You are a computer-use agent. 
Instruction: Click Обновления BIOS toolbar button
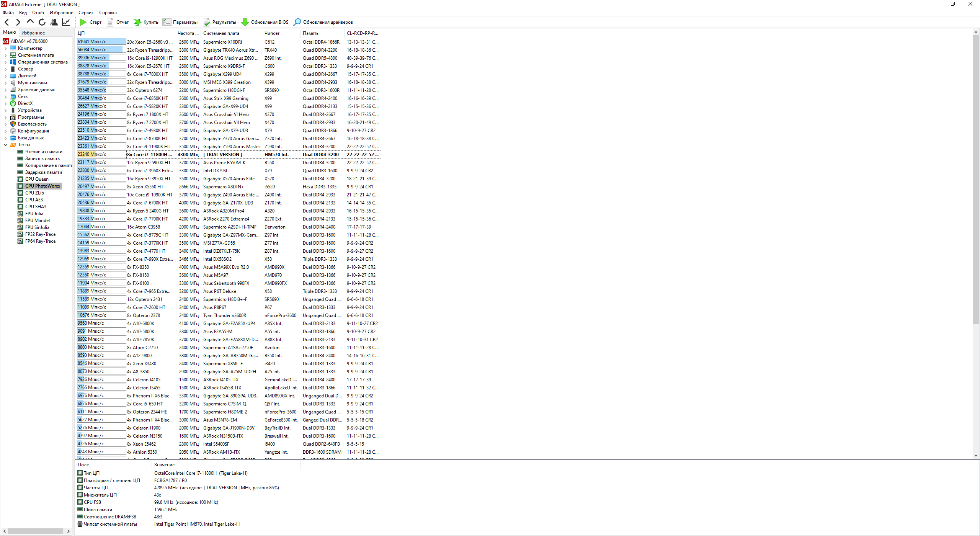click(265, 22)
